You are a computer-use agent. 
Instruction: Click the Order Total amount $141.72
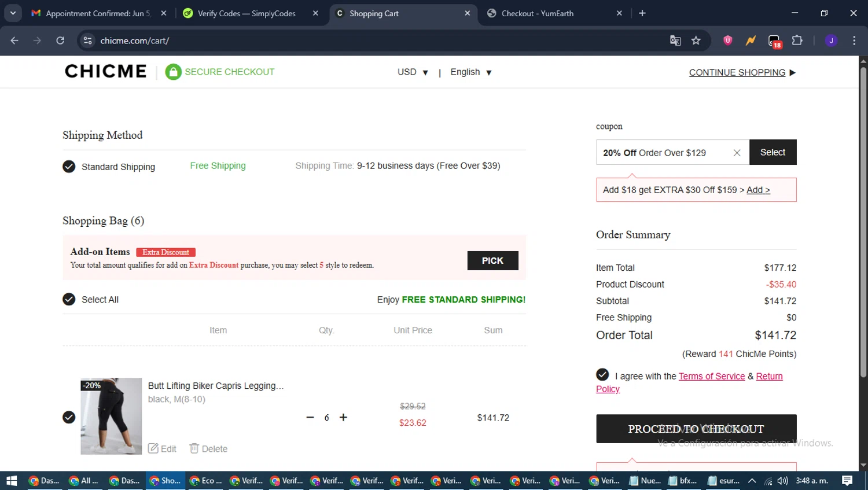pyautogui.click(x=775, y=335)
